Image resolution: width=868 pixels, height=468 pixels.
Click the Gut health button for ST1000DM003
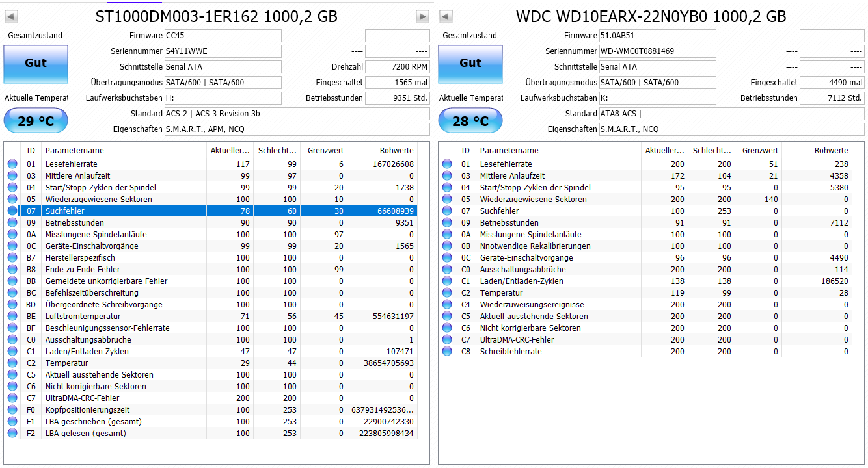pyautogui.click(x=36, y=63)
